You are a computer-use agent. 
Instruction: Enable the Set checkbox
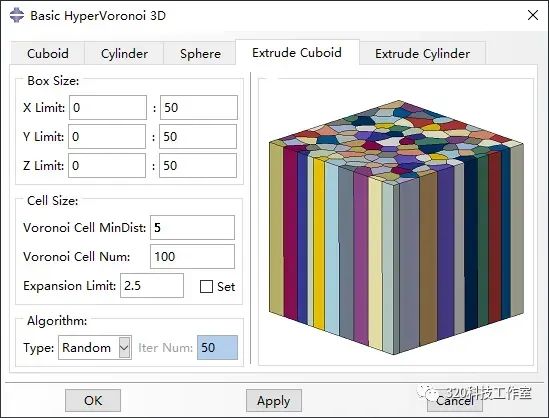[206, 286]
